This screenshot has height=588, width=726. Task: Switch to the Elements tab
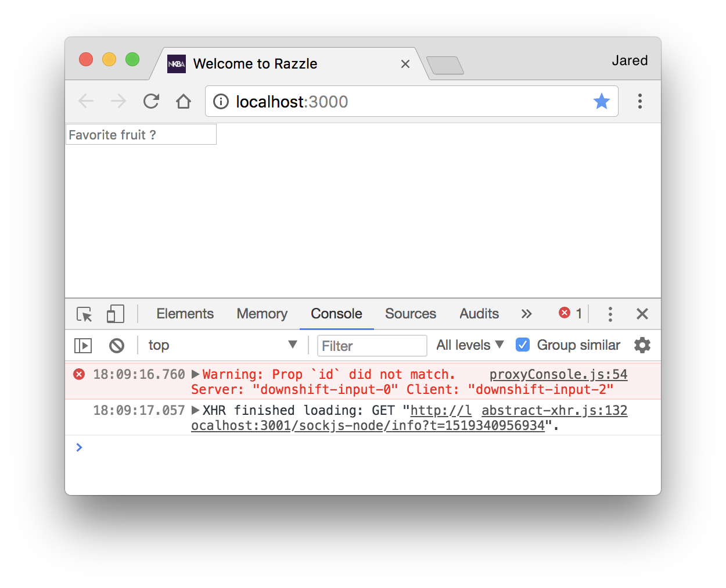tap(185, 314)
